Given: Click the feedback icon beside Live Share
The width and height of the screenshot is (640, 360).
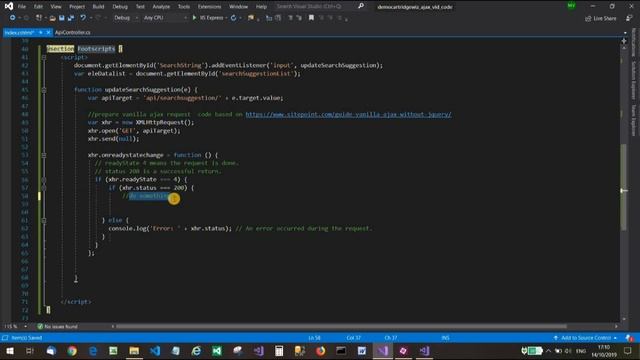Looking at the screenshot, I should coord(629,18).
